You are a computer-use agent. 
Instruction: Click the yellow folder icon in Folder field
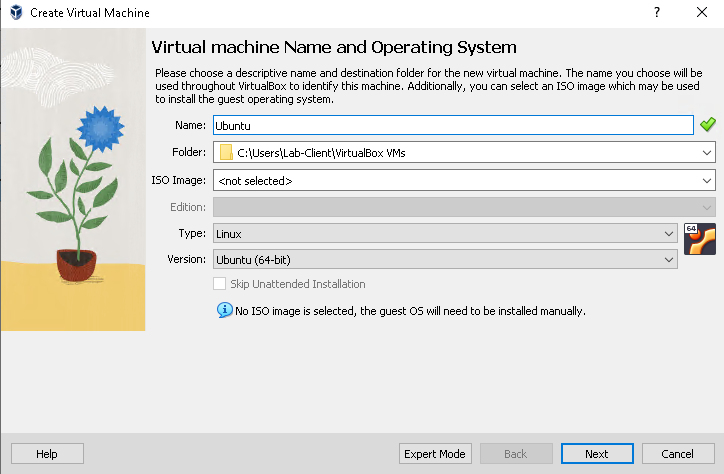point(226,152)
